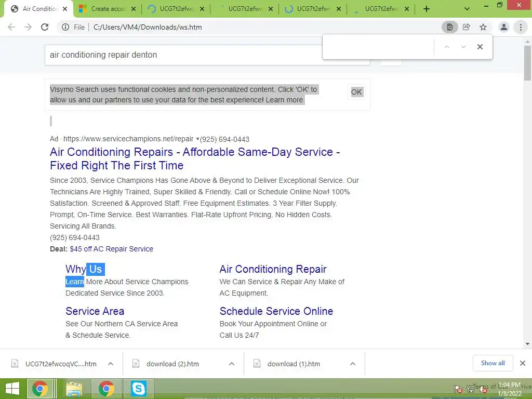532x399 pixels.
Task: Open the site information icon beside File
Action: click(x=65, y=27)
